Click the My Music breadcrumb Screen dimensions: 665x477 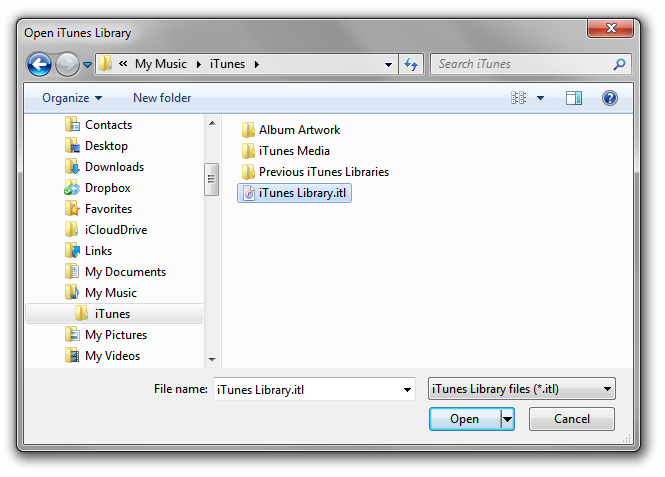161,64
